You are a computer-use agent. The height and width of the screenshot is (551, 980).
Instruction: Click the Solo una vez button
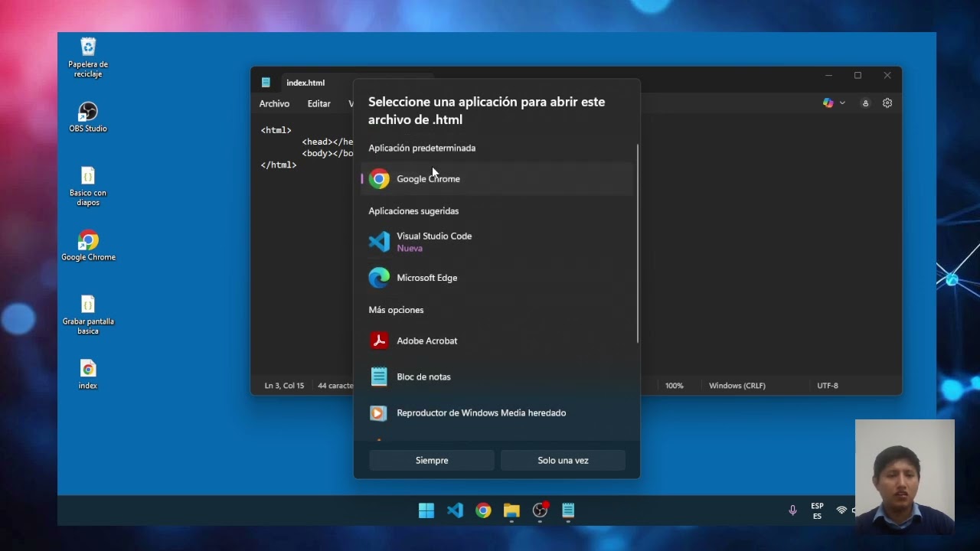563,460
